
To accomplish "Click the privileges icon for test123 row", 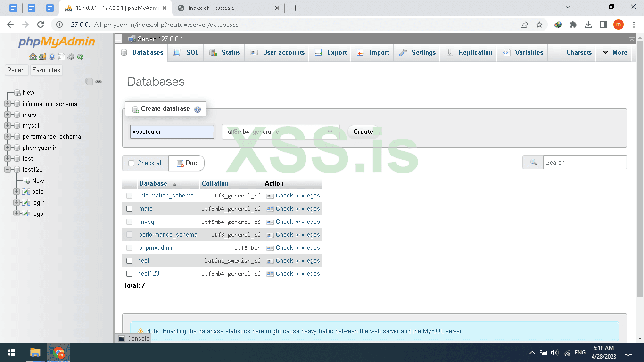I will (270, 274).
